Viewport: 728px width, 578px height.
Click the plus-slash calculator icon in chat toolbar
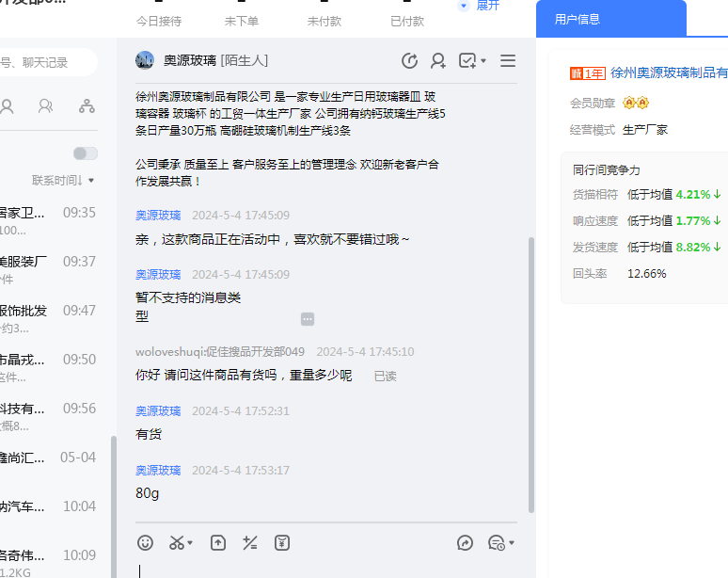click(x=249, y=542)
